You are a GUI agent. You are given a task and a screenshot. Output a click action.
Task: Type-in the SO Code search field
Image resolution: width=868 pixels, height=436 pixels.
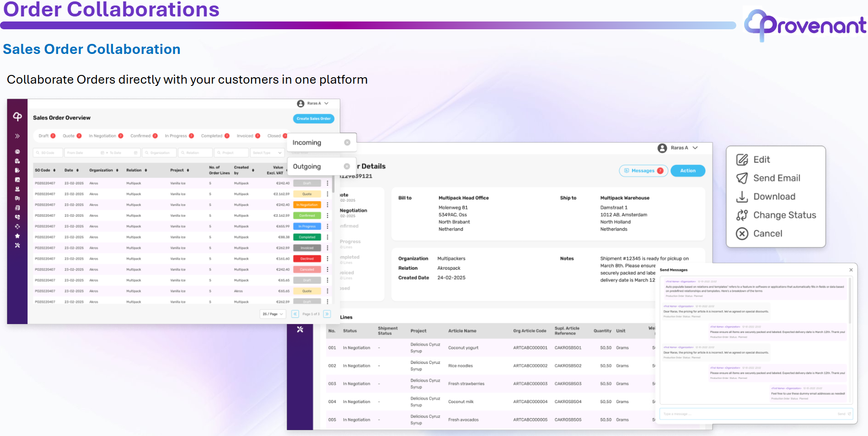pos(48,153)
